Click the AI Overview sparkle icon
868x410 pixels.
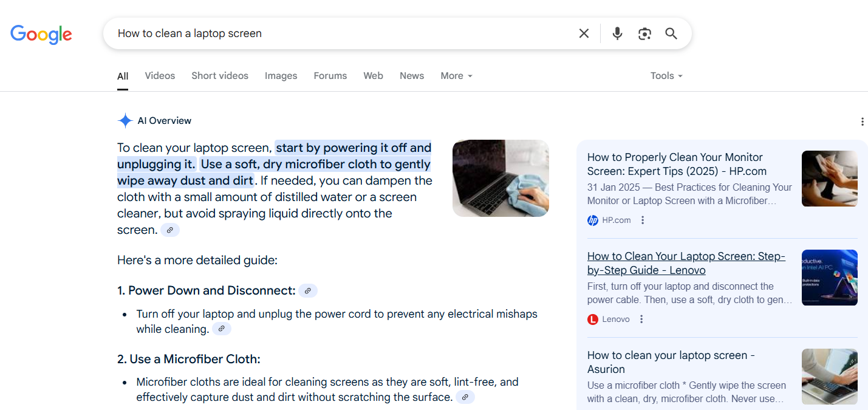(x=125, y=120)
